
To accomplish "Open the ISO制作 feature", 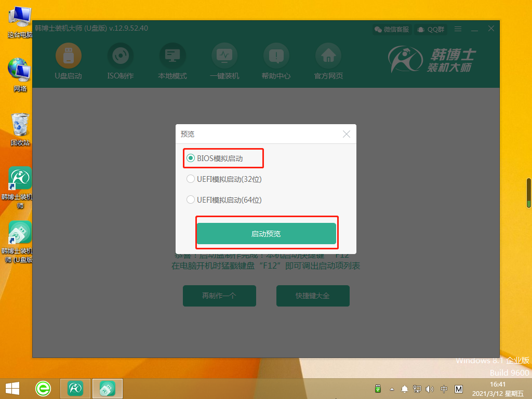I will coord(120,56).
